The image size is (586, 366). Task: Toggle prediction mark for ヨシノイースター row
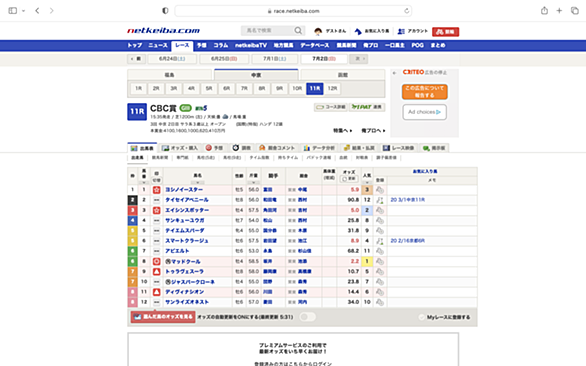[x=157, y=190]
